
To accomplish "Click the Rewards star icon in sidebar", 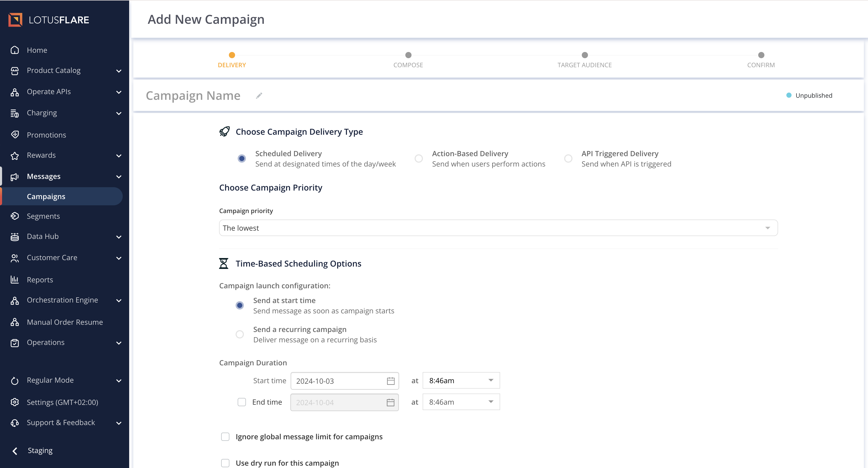I will coord(15,155).
